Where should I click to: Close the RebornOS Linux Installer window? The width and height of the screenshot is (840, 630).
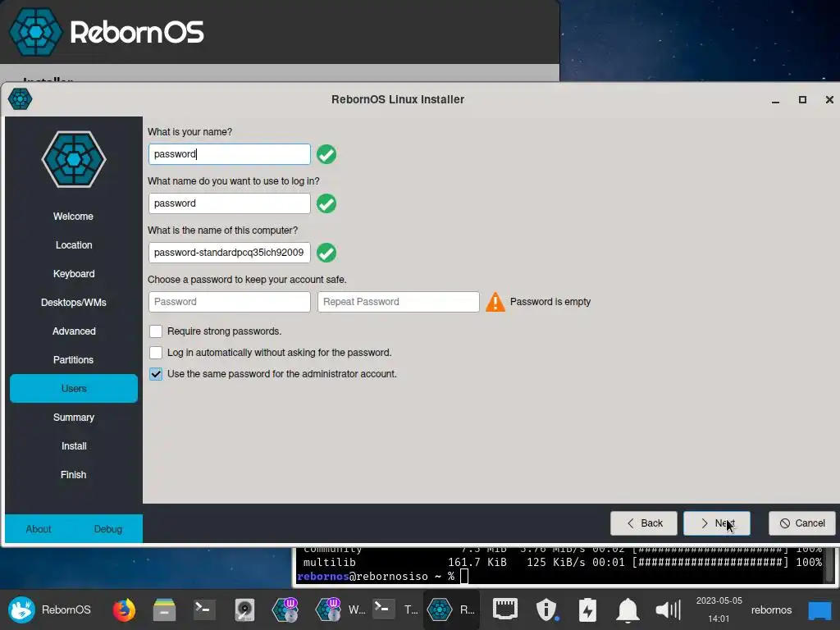coord(829,99)
